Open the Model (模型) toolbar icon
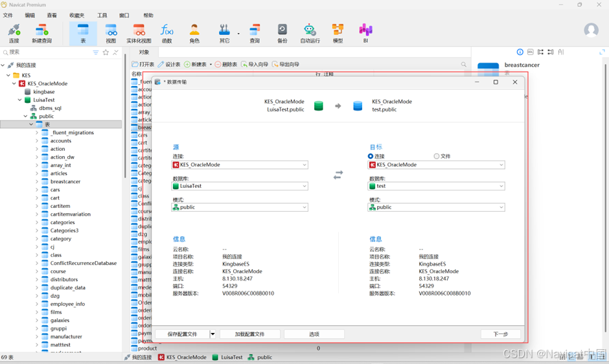The height and width of the screenshot is (364, 609). click(338, 34)
